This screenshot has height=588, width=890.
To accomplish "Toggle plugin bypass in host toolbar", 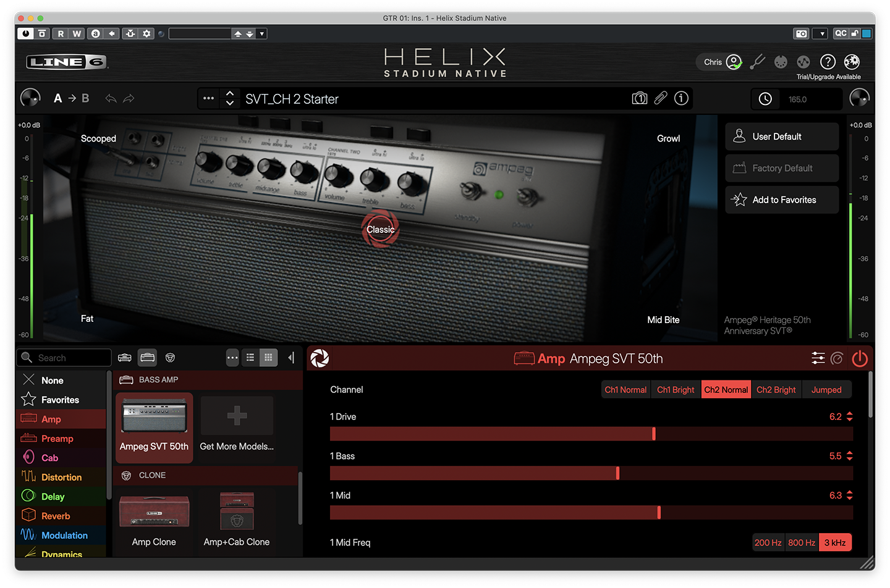I will tap(25, 33).
